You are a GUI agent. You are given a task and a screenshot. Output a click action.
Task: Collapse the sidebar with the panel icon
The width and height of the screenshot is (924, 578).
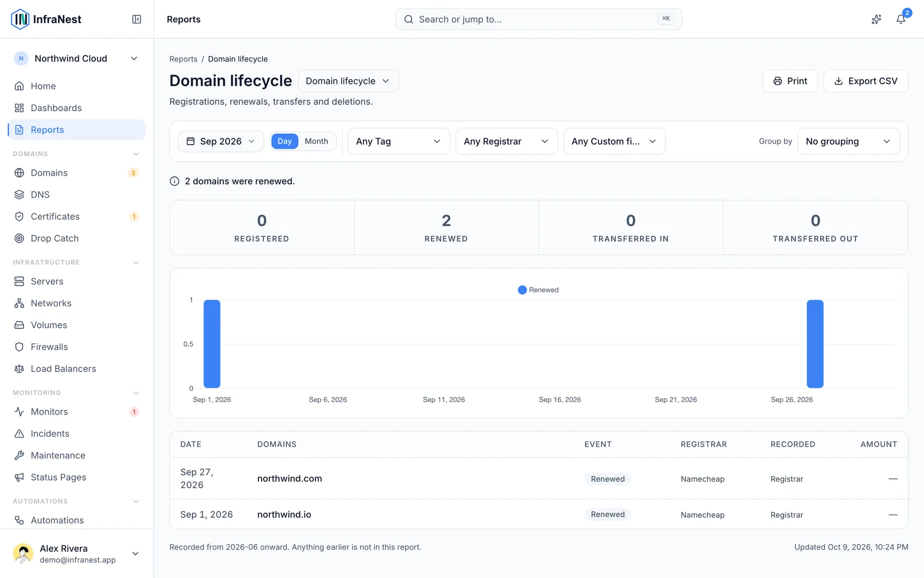(137, 19)
